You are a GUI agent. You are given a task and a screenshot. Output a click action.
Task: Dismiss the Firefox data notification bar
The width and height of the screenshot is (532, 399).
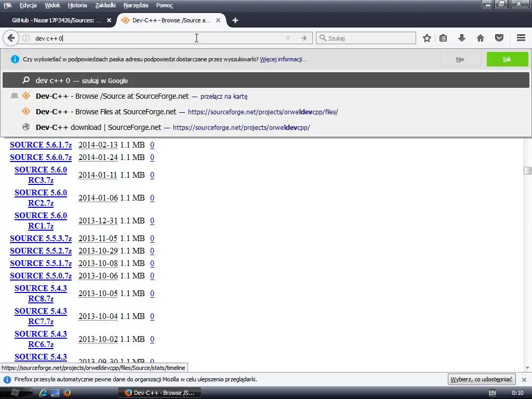coord(524,379)
